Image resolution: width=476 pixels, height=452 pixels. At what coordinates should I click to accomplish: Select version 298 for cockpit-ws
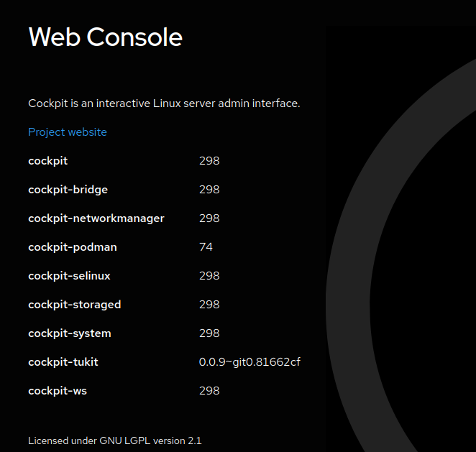point(209,391)
